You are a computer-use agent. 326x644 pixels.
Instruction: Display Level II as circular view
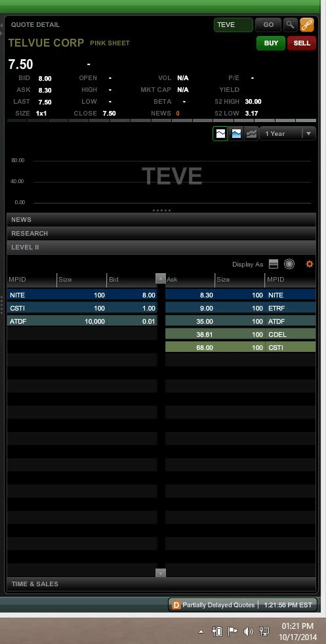289,264
